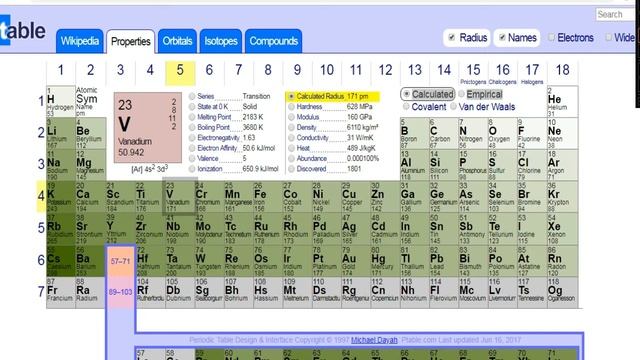Select the Francium element cell
The height and width of the screenshot is (360, 640).
coord(60,293)
